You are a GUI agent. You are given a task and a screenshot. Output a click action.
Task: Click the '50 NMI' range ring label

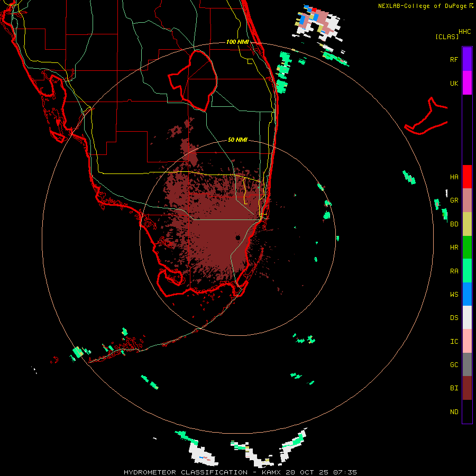point(237,140)
